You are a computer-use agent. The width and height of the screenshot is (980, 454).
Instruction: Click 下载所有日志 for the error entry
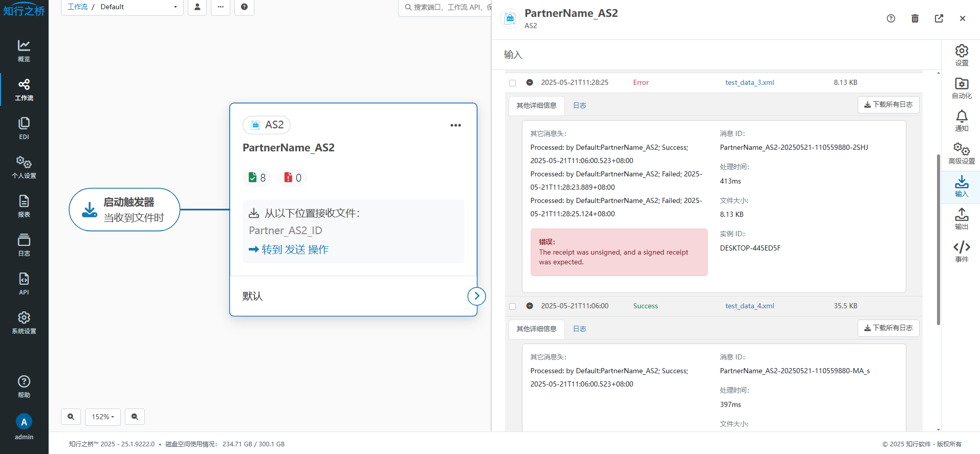[888, 104]
